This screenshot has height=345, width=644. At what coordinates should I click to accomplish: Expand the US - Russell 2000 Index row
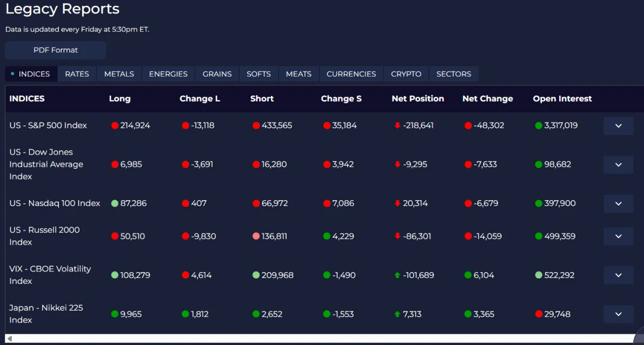[x=618, y=236]
